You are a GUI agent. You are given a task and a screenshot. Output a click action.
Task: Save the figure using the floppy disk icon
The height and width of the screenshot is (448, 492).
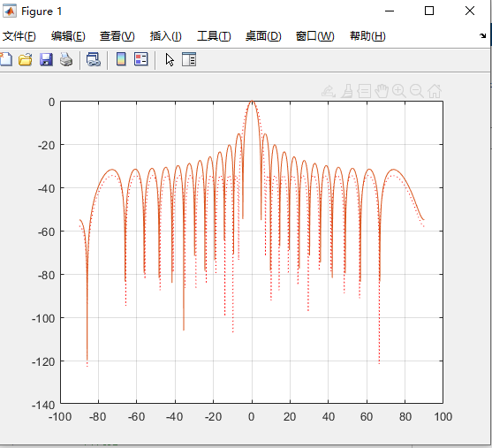(x=46, y=59)
